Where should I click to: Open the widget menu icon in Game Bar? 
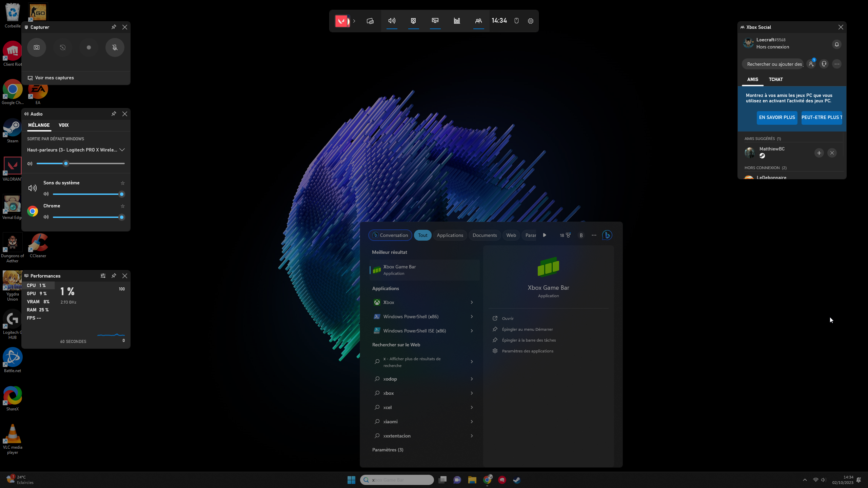pos(370,21)
